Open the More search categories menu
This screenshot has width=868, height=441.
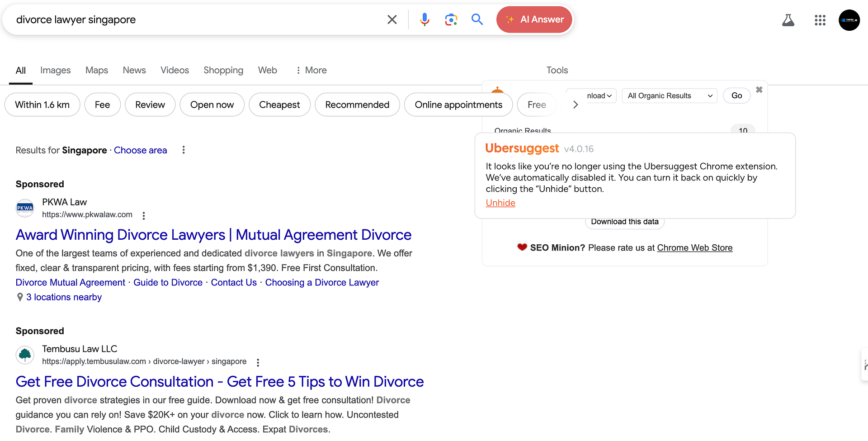pyautogui.click(x=311, y=70)
